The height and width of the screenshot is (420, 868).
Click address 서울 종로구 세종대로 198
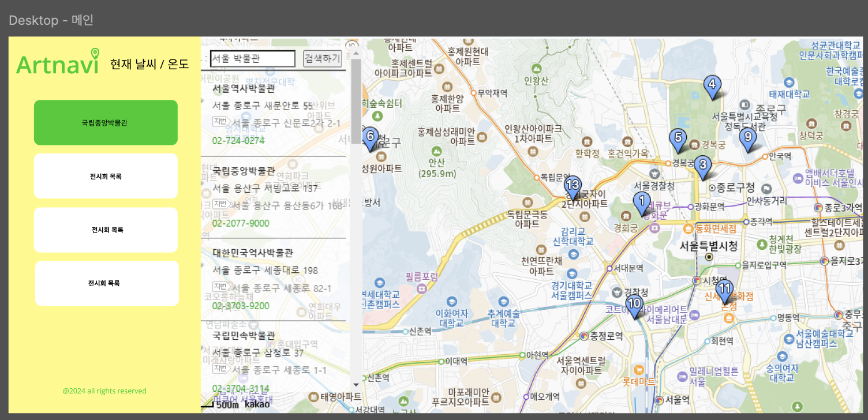(265, 270)
